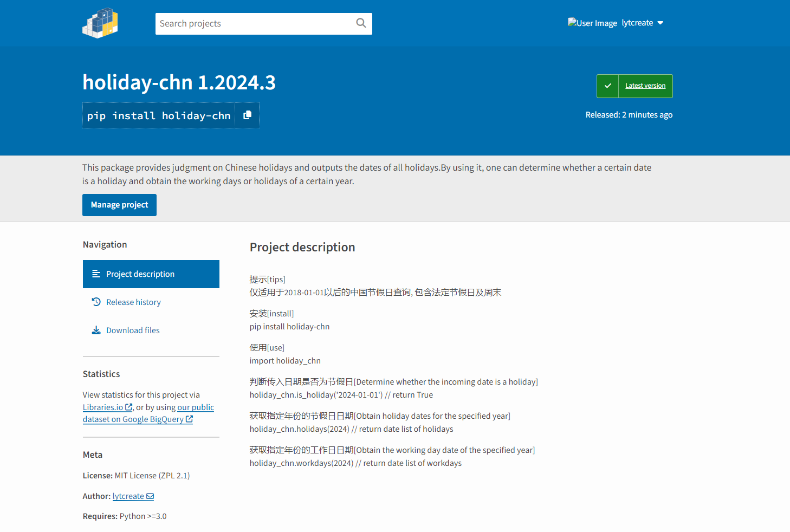Click the Project description heading

302,247
